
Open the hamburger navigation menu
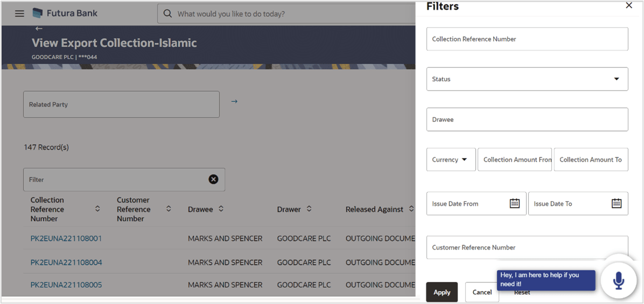click(19, 13)
